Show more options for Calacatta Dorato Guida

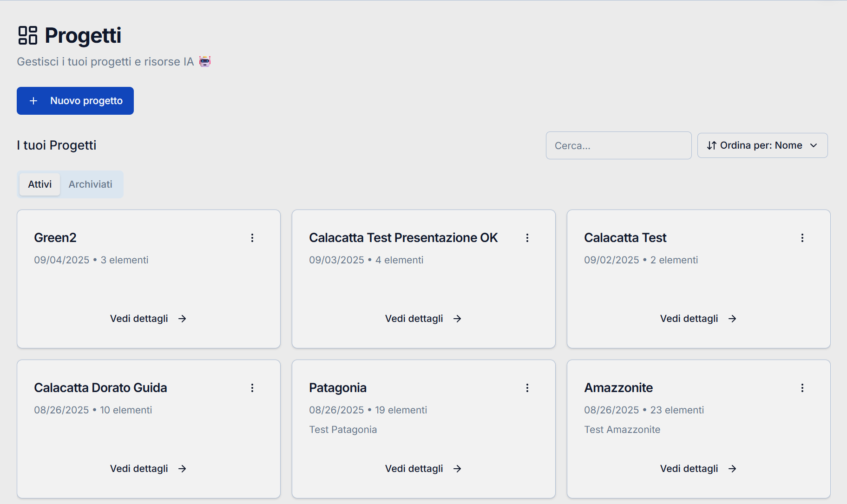(252, 388)
